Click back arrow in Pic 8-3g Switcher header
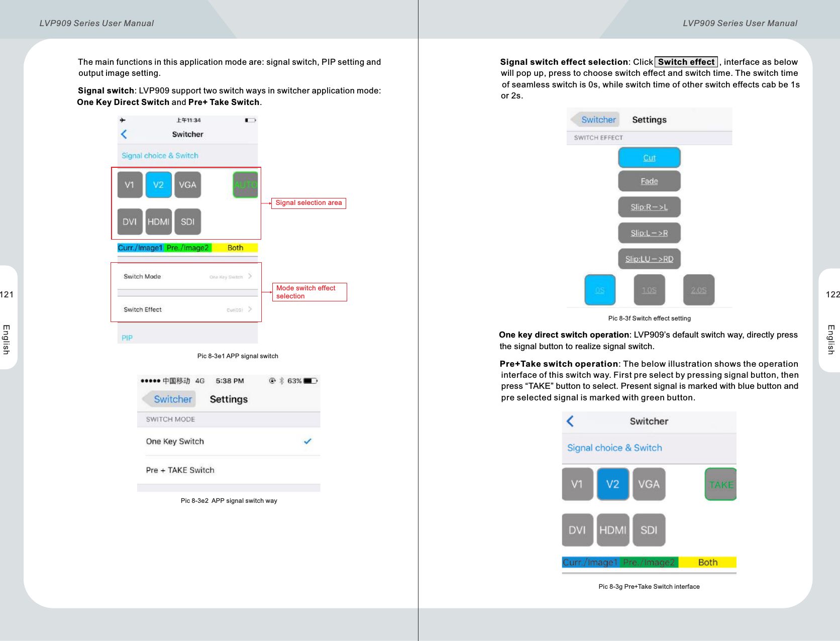 click(570, 421)
